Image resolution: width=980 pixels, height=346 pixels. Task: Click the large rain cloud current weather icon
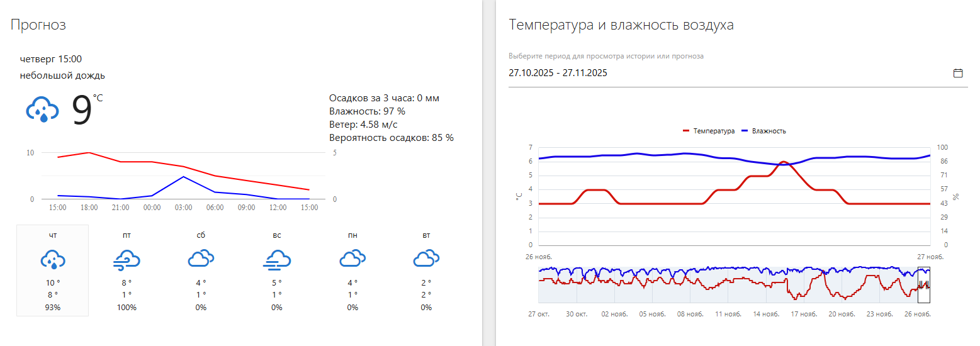point(42,109)
